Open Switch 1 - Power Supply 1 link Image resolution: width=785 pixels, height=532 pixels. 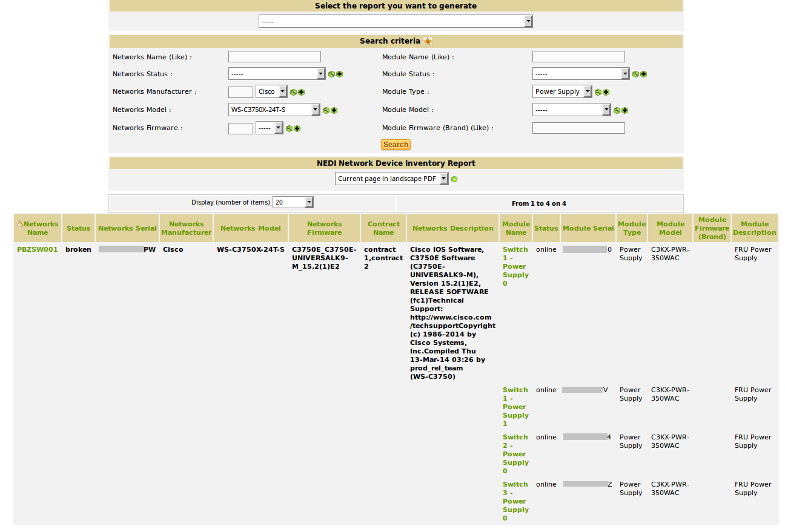click(515, 407)
